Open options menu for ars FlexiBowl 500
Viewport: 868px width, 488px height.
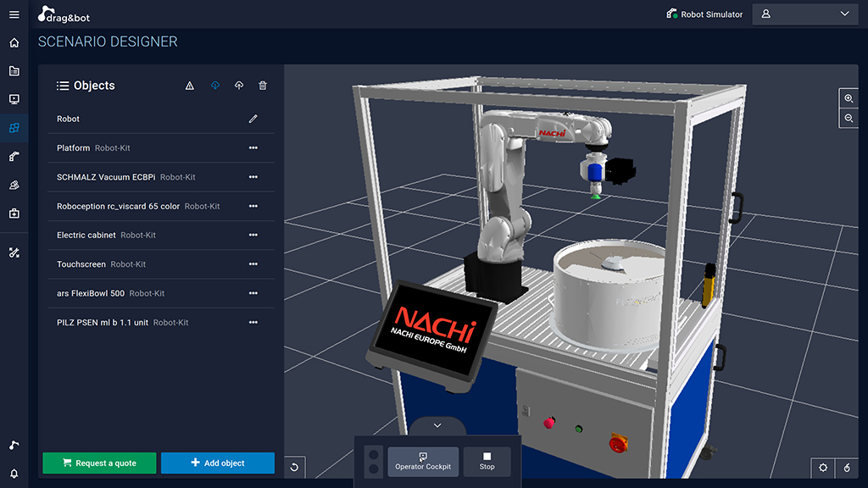pyautogui.click(x=253, y=293)
